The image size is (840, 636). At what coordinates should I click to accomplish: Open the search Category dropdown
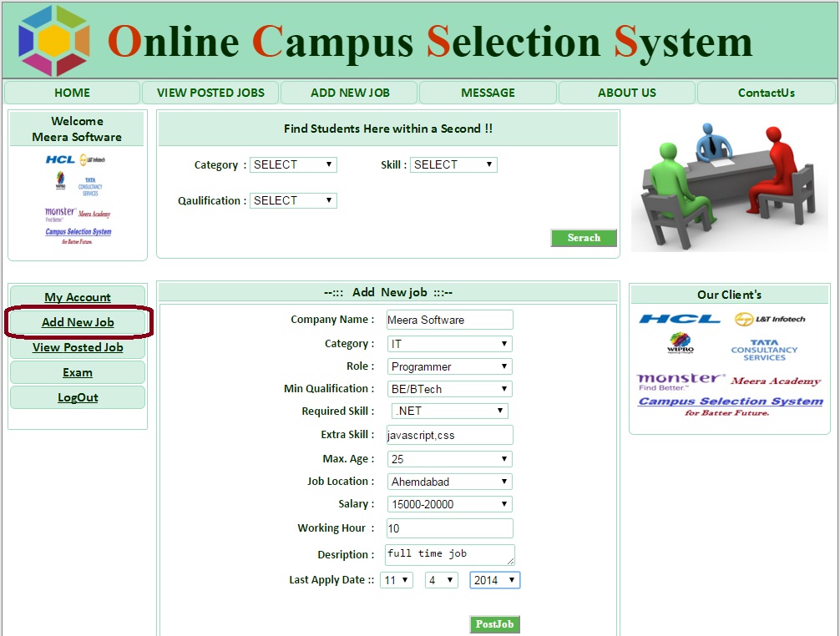(x=293, y=164)
